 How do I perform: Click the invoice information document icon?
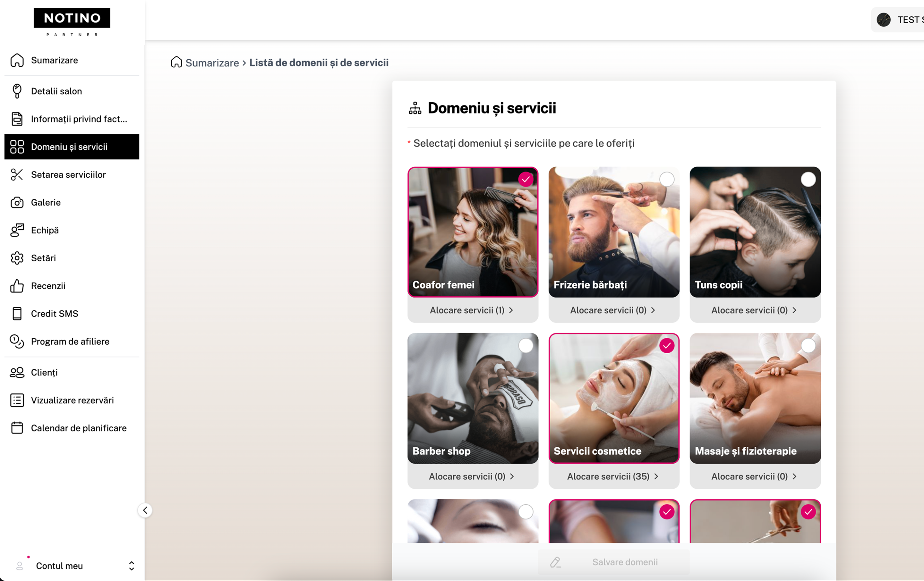[x=17, y=119]
